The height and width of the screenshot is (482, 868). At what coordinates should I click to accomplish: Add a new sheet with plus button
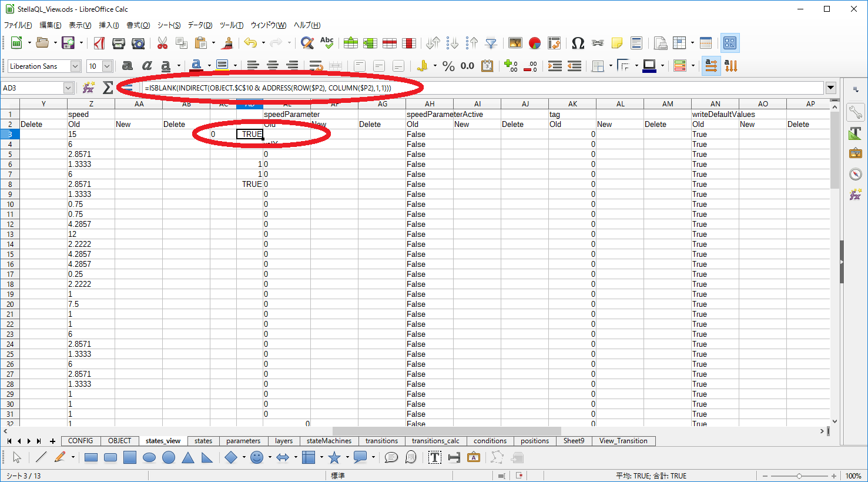(52, 441)
